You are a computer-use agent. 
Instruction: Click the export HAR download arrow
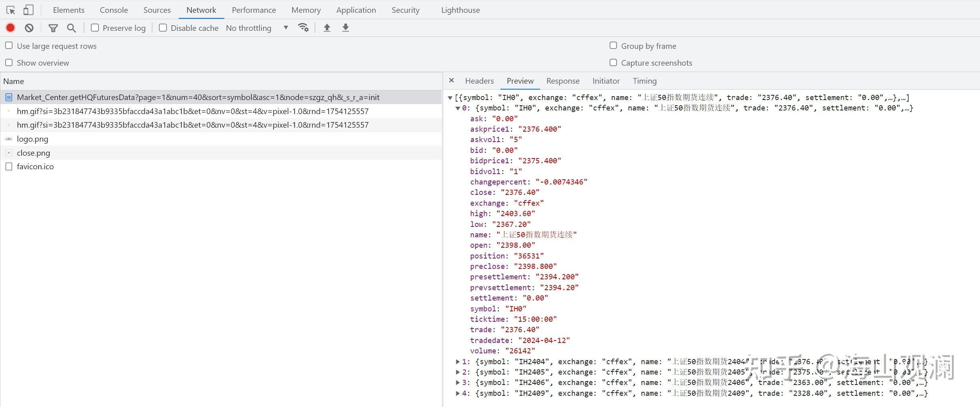(x=345, y=28)
